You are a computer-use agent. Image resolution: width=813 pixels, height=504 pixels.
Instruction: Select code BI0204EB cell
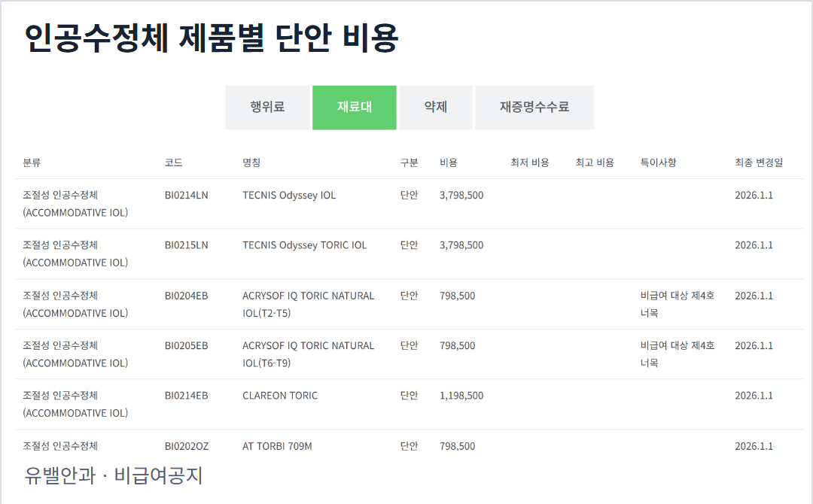186,296
